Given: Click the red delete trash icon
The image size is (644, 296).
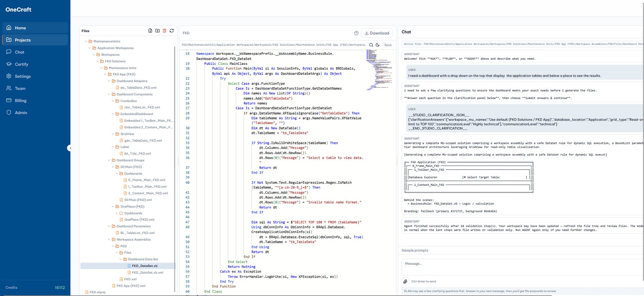Looking at the screenshot, I should pyautogui.click(x=164, y=31).
